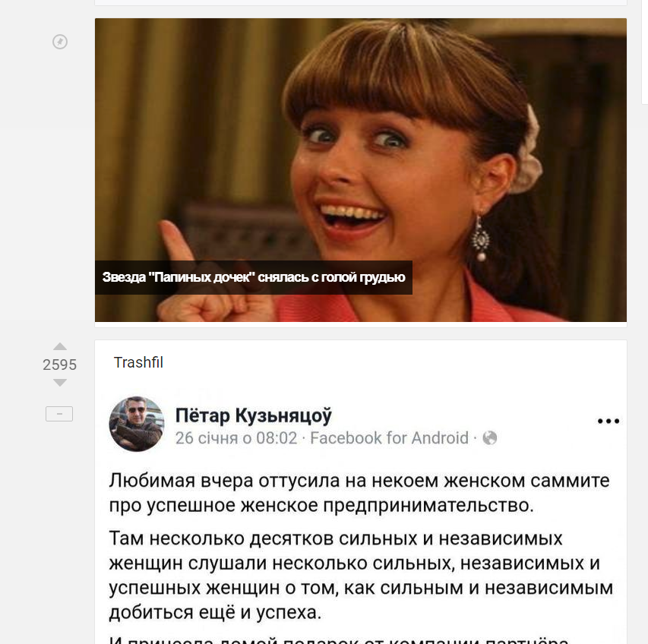This screenshot has height=644, width=648.
Task: Click the partially visible line starting И принесла
Action: tap(339, 640)
